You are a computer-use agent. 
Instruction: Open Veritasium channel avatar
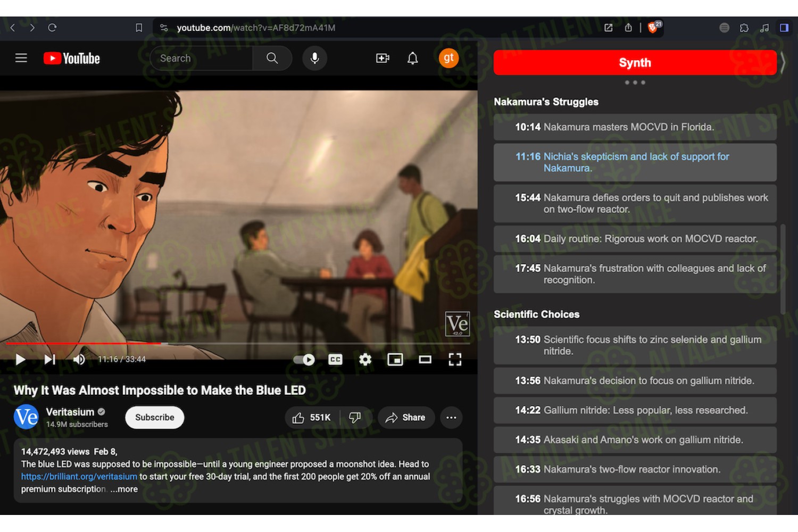coord(26,417)
